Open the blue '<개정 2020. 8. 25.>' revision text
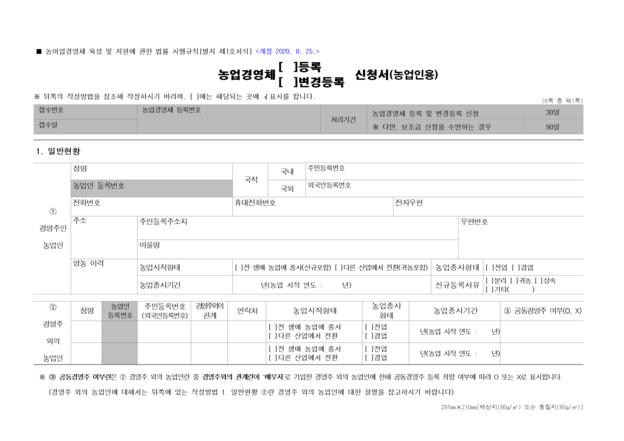 pos(287,51)
